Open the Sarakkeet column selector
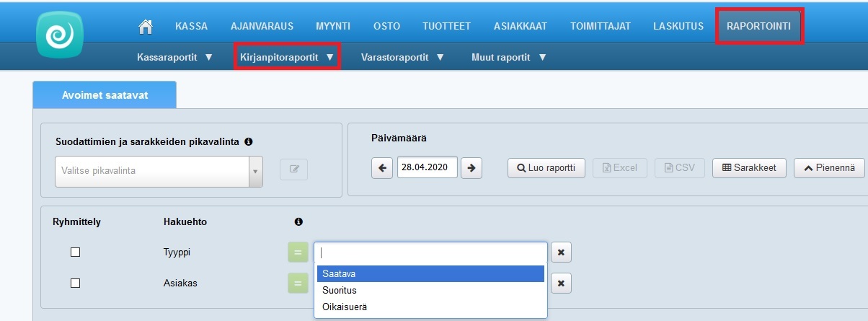Image resolution: width=868 pixels, height=321 pixels. (x=748, y=168)
